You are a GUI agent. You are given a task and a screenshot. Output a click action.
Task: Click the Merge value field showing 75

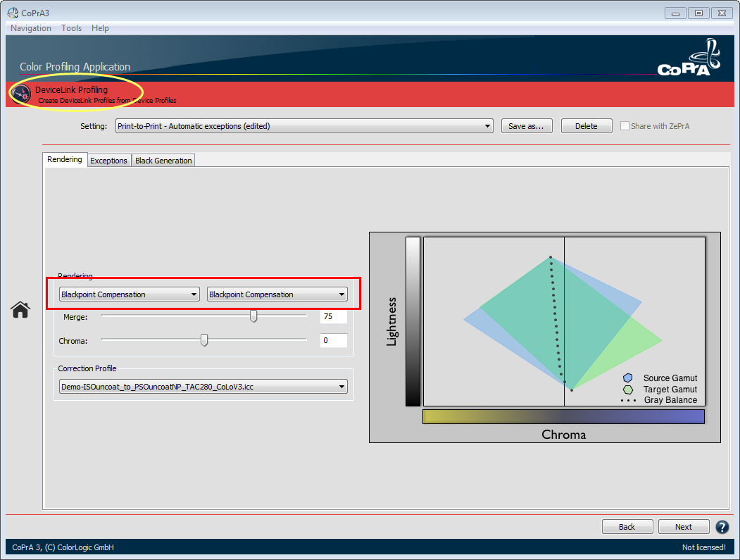tap(333, 316)
